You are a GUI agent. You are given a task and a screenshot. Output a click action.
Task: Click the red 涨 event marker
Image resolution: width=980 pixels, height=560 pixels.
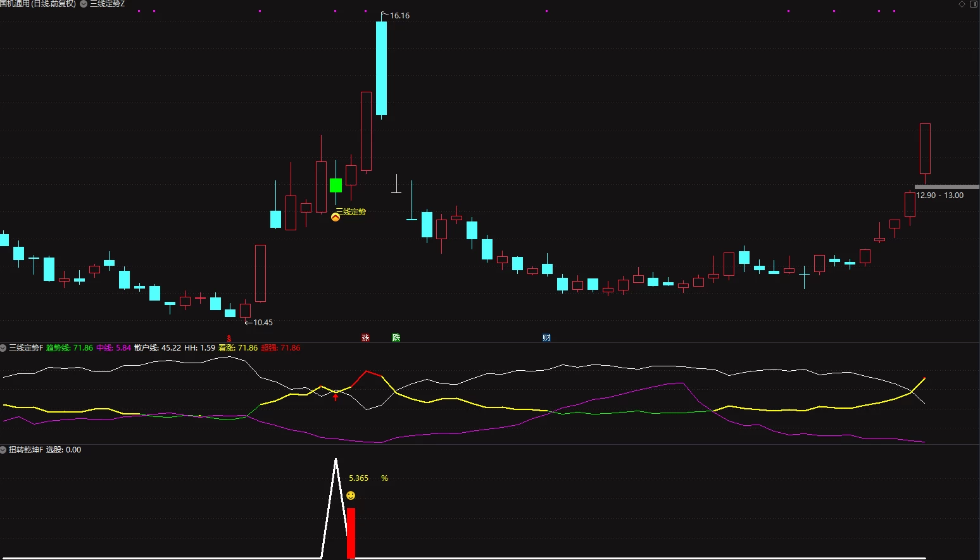(x=365, y=337)
